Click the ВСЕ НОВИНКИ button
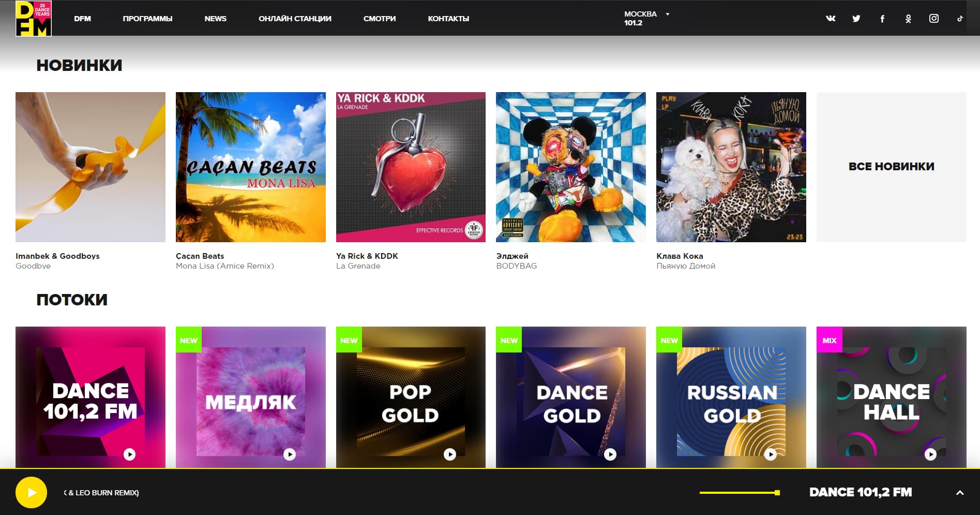 tap(891, 167)
